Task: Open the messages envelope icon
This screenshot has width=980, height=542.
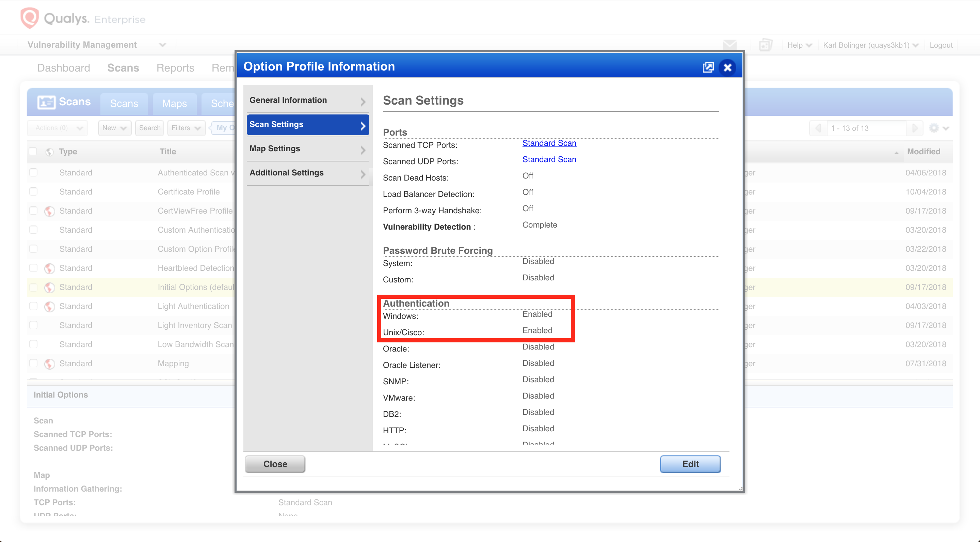Action: pyautogui.click(x=729, y=45)
